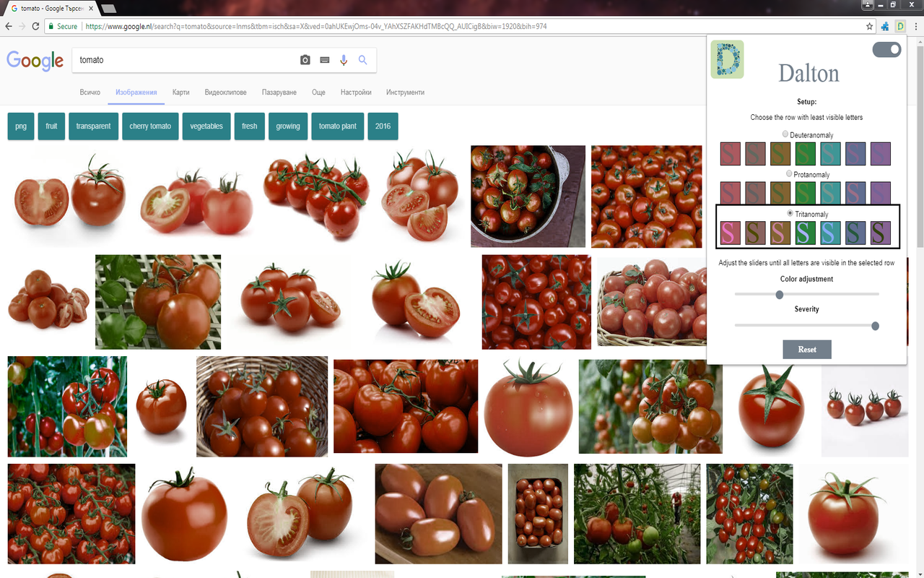The height and width of the screenshot is (578, 924).
Task: Click the png filter chip
Action: (21, 126)
